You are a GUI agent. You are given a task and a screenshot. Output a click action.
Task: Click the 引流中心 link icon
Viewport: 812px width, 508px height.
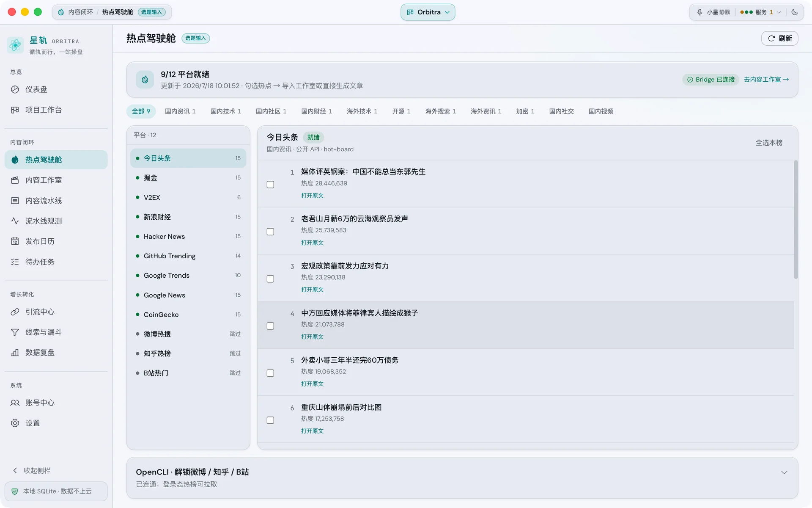pos(15,312)
